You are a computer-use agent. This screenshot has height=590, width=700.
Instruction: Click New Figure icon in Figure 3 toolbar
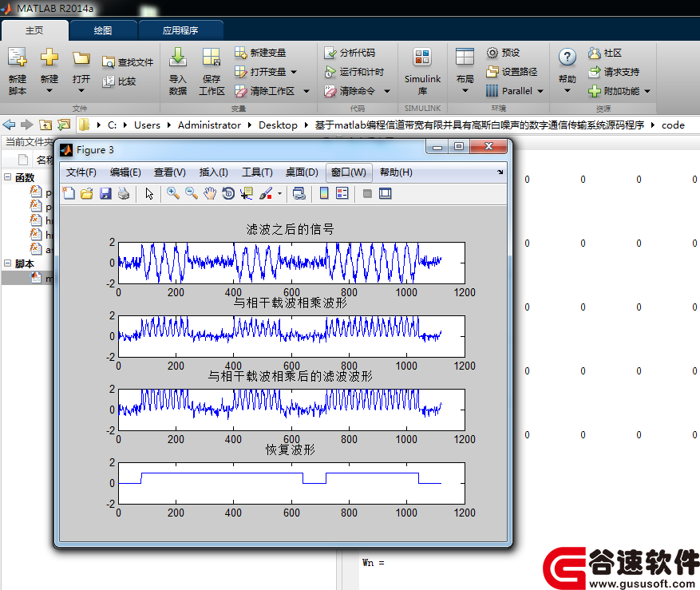69,193
